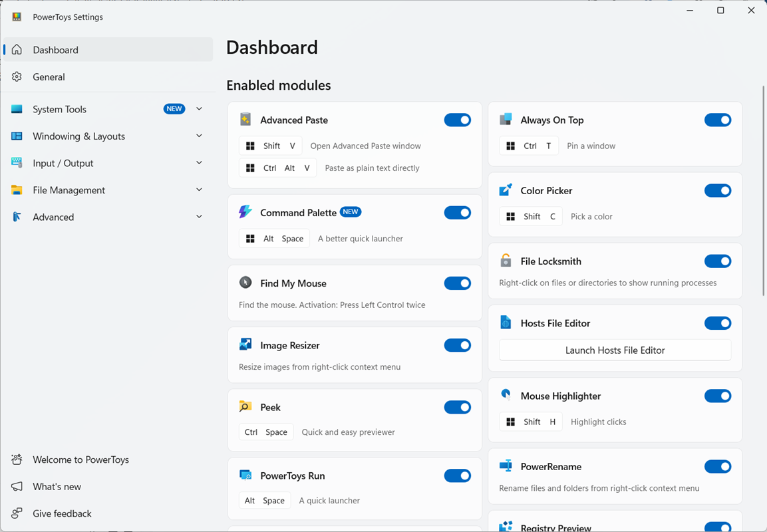Click the Win Shift H shortcut box
767x532 pixels.
531,422
